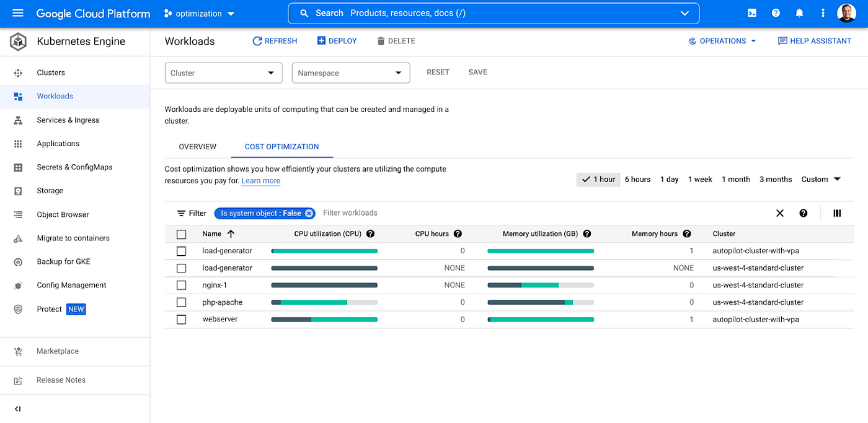Click the Release Notes icon
This screenshot has height=423, width=868.
point(18,380)
